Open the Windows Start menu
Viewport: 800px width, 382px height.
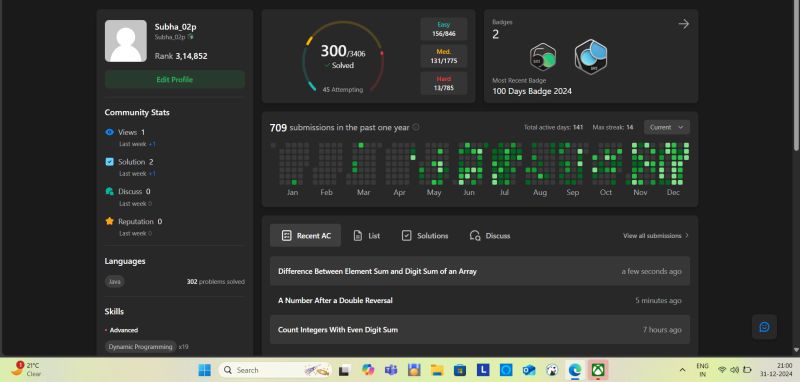click(x=205, y=370)
